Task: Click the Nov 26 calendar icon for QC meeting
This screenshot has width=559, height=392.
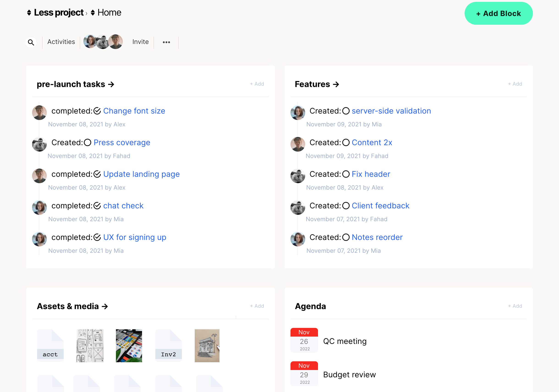Action: 304,340
